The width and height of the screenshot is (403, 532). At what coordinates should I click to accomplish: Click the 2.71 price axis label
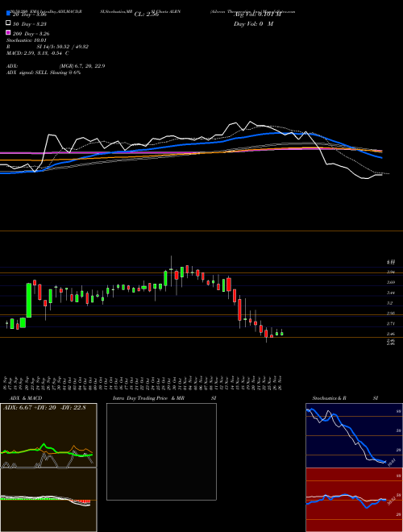coord(391,324)
